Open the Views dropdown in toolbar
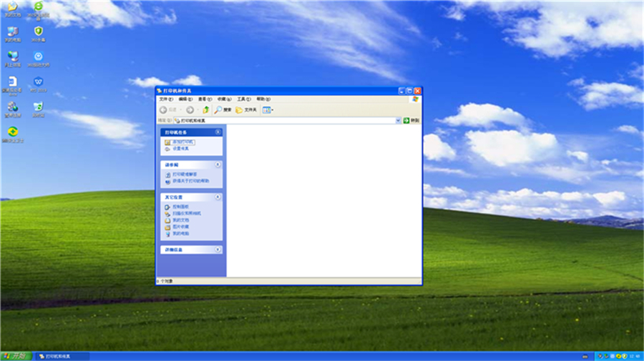644x361 pixels. coord(268,110)
